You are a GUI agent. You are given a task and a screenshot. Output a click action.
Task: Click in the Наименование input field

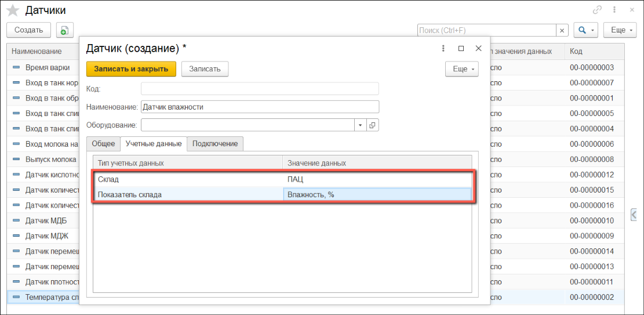click(260, 107)
